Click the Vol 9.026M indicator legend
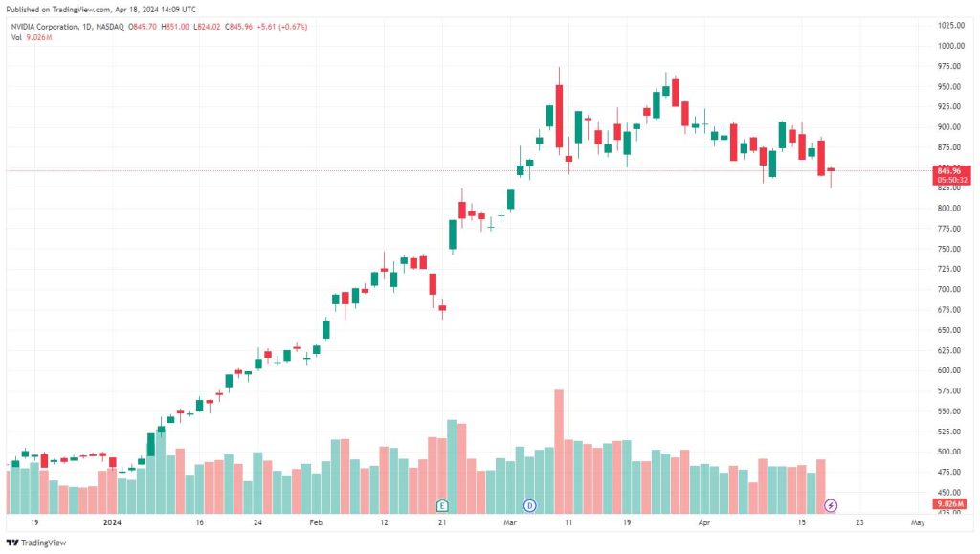Viewport: 980px width, 554px height. [32, 37]
